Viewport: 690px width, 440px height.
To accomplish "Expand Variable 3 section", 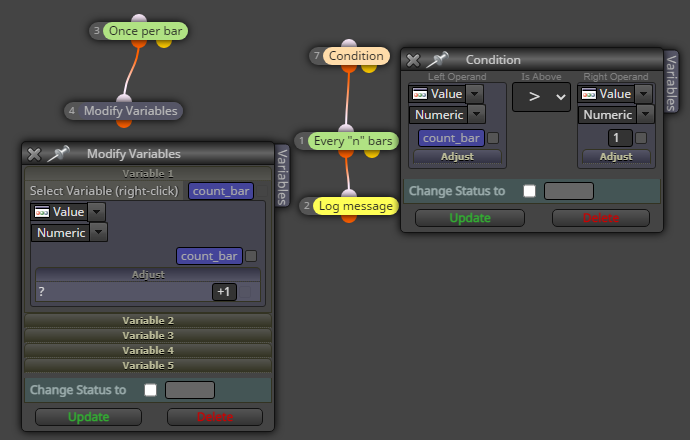I will pos(148,335).
